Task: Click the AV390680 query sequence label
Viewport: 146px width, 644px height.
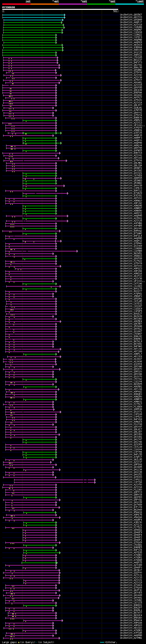Action: (x=8, y=7)
